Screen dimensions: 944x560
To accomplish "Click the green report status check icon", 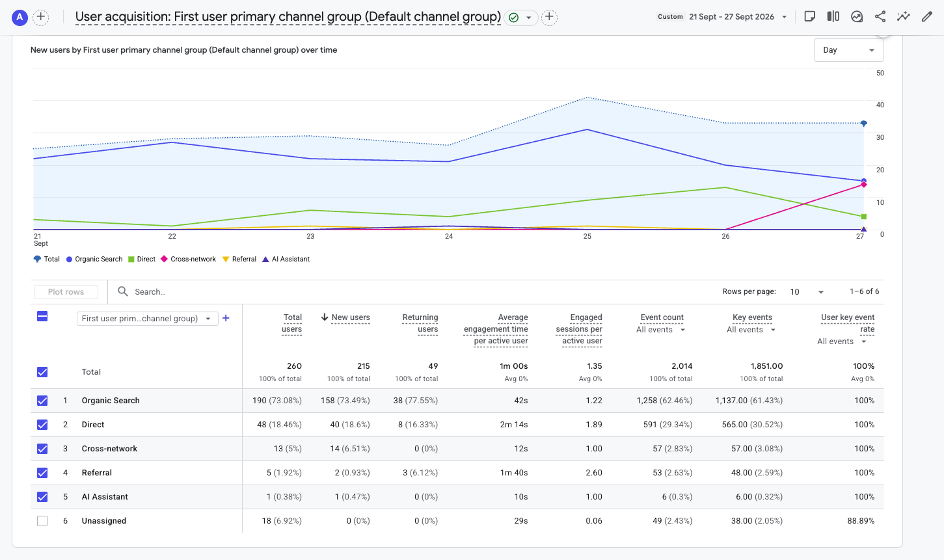I will (514, 18).
